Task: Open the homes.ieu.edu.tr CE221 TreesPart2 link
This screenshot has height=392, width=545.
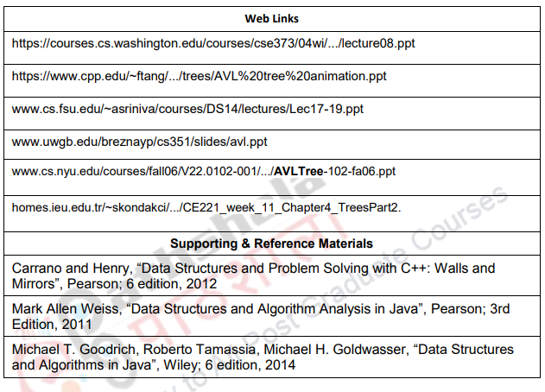Action: click(x=206, y=207)
